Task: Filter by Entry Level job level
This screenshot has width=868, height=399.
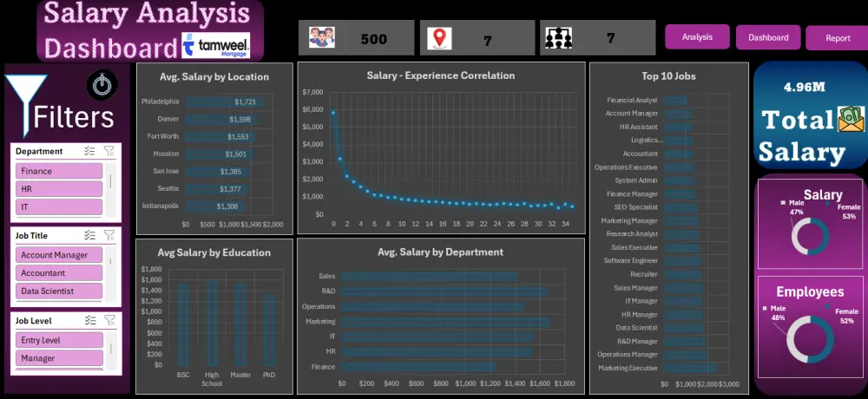Action: pos(59,340)
